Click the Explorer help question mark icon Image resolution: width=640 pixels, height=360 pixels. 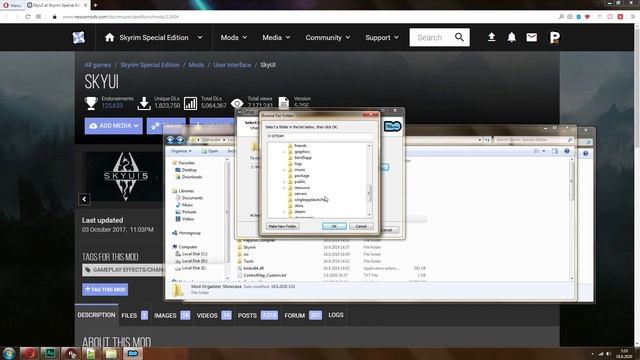coord(567,151)
